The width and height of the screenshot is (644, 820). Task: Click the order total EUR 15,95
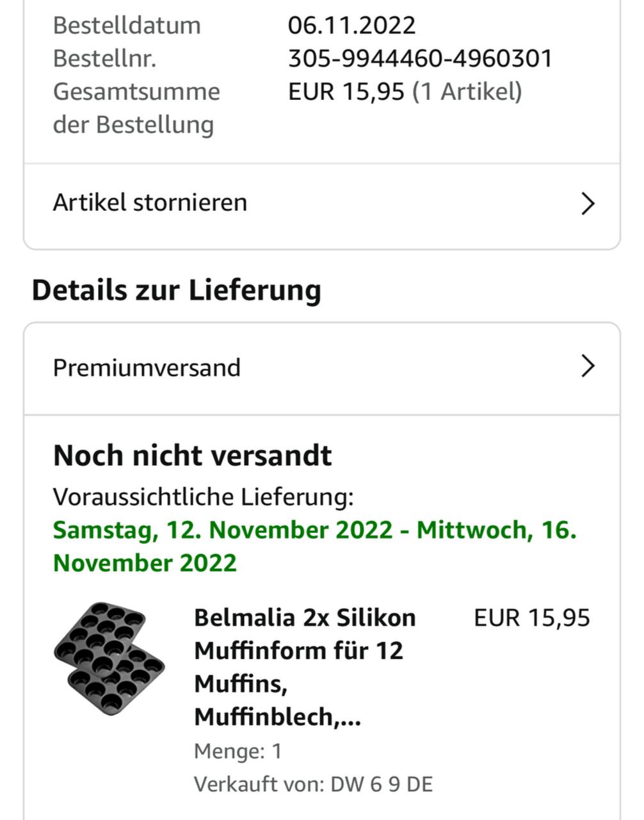(x=346, y=92)
